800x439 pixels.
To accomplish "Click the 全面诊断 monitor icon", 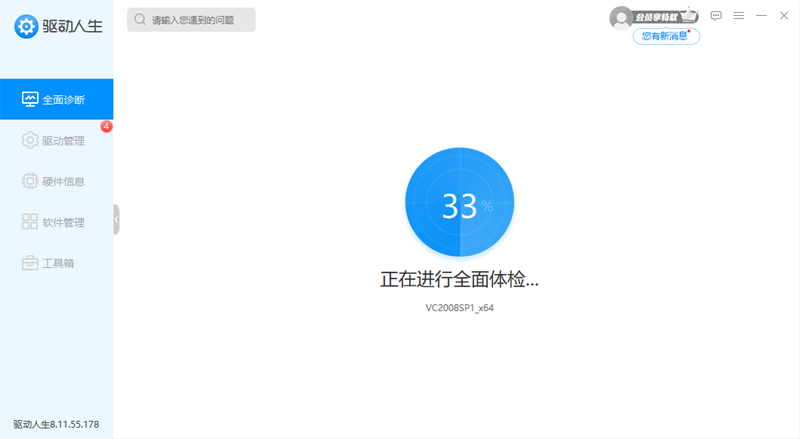I will [30, 100].
